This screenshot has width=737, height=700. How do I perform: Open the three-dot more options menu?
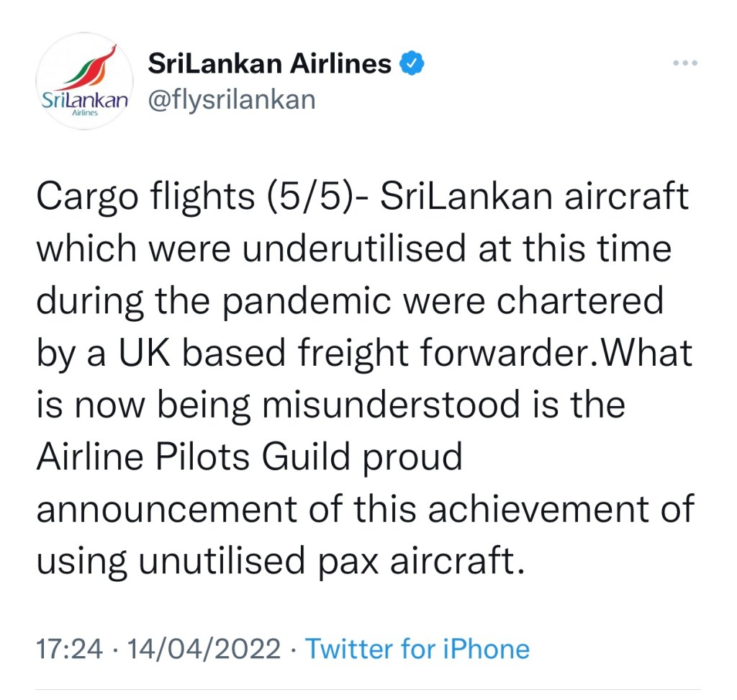685,63
